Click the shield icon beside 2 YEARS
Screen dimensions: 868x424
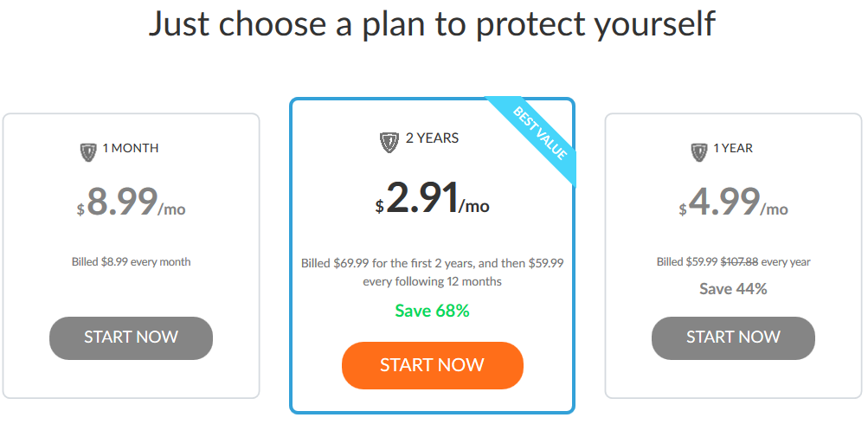pyautogui.click(x=389, y=142)
